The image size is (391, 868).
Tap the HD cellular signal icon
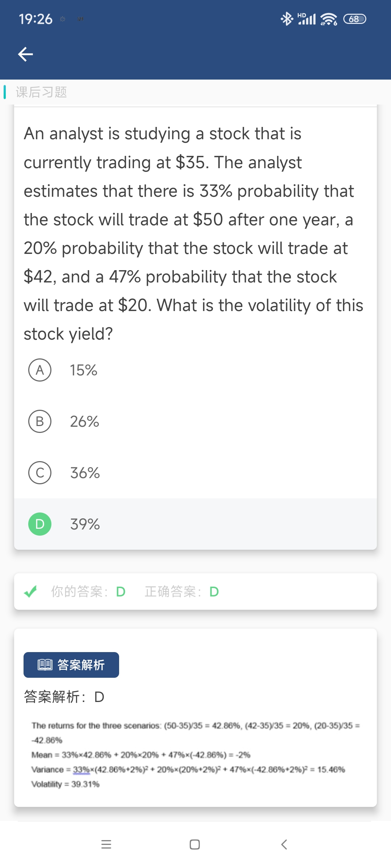(x=307, y=19)
